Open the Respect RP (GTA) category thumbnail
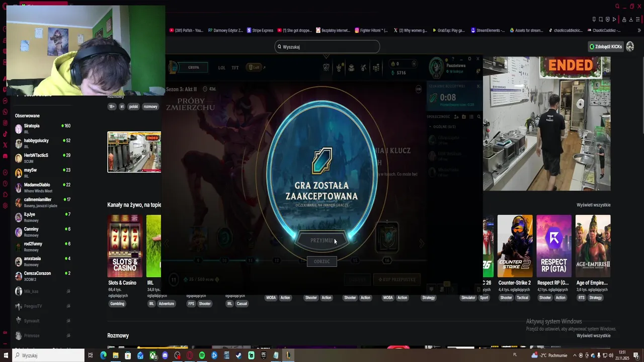This screenshot has height=362, width=644. coord(554,246)
